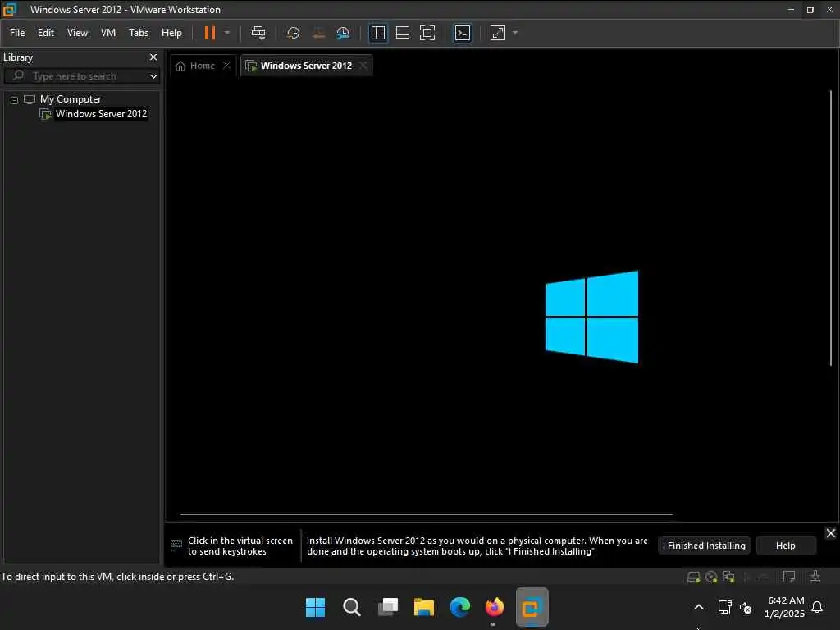
Task: Click the hard disk status icon
Action: (694, 577)
